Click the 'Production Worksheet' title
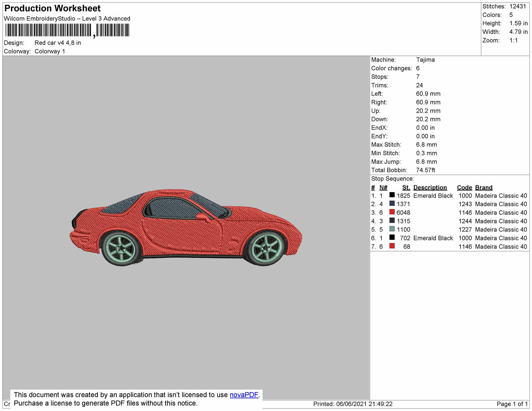The image size is (532, 411). (x=52, y=8)
